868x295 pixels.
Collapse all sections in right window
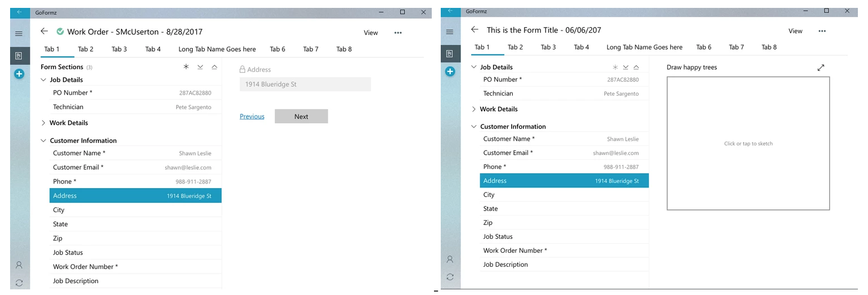(x=636, y=67)
